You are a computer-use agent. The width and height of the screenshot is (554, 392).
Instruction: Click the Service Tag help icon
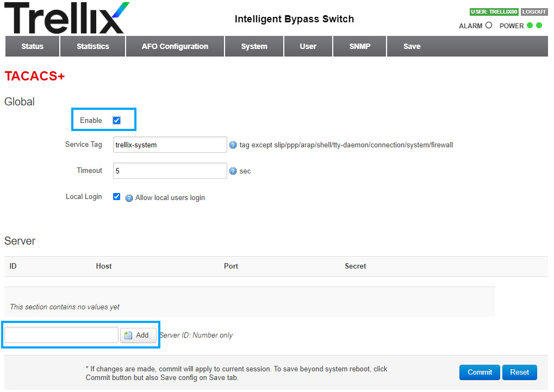click(x=233, y=145)
